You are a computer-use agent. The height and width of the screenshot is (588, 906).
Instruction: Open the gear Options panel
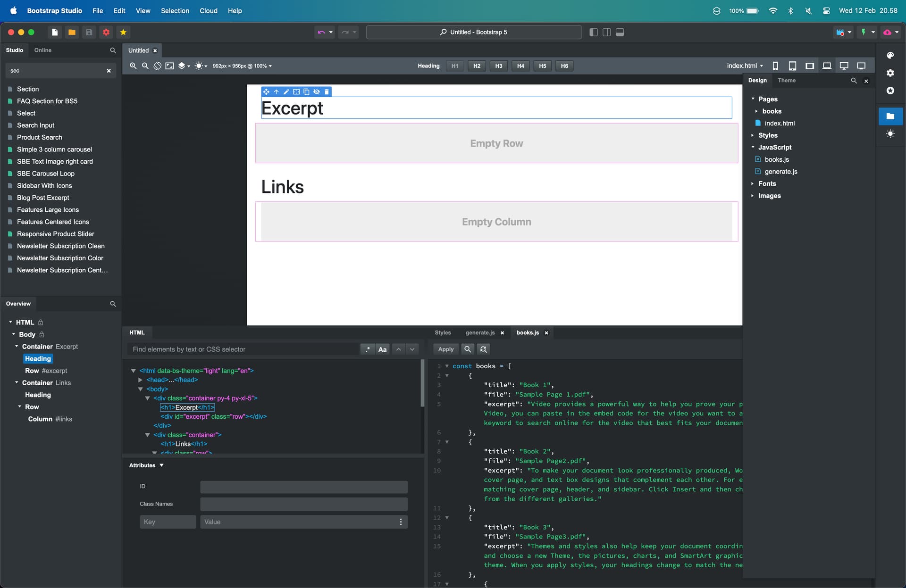[x=890, y=73]
